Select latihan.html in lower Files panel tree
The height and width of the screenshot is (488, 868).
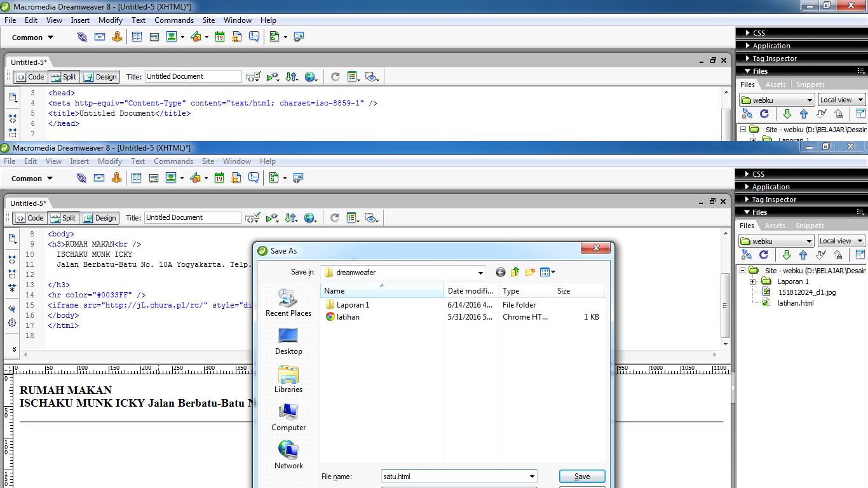click(796, 303)
